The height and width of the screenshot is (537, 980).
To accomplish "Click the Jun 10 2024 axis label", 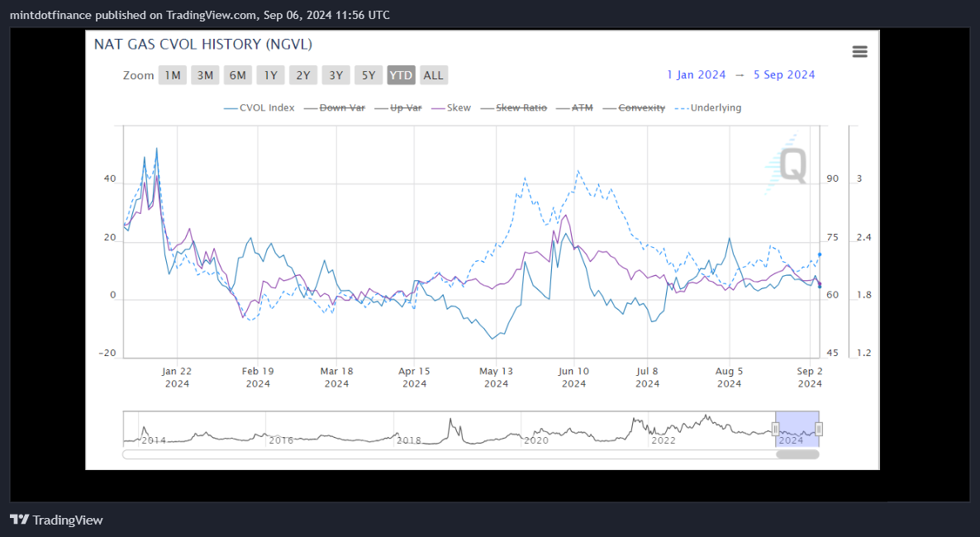I will click(x=573, y=377).
